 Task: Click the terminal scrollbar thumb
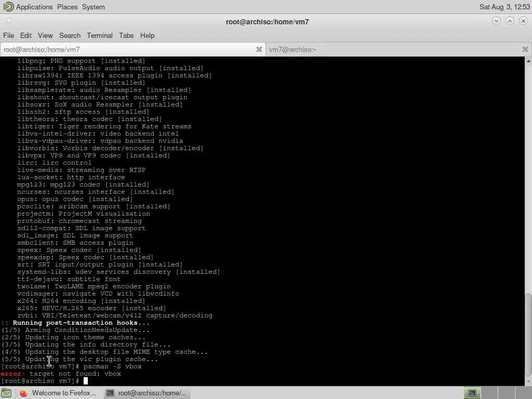[528, 334]
